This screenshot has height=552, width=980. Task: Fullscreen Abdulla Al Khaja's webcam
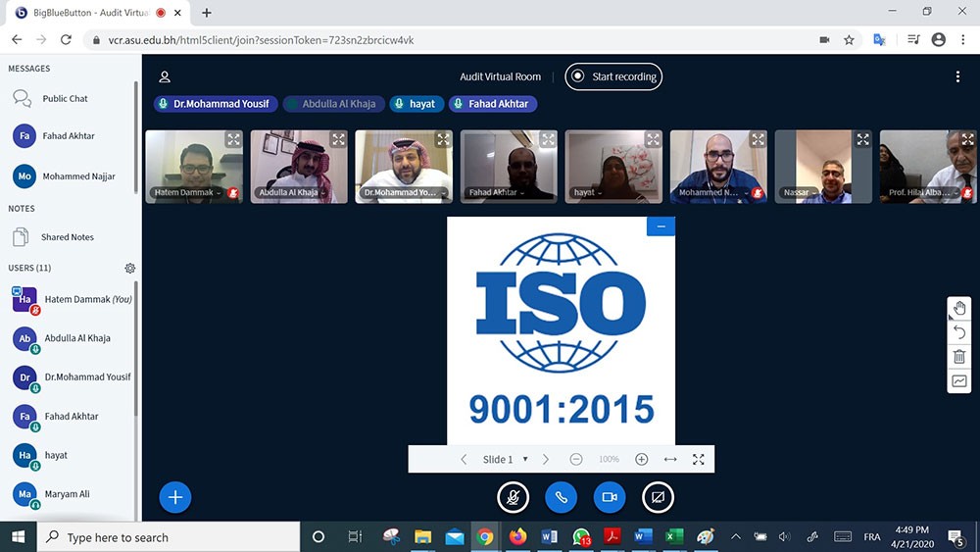[x=338, y=139]
